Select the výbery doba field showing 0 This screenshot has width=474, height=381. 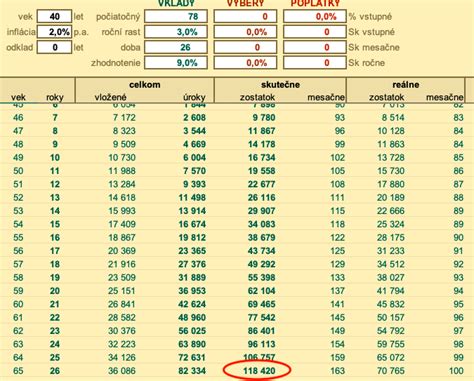pos(245,47)
